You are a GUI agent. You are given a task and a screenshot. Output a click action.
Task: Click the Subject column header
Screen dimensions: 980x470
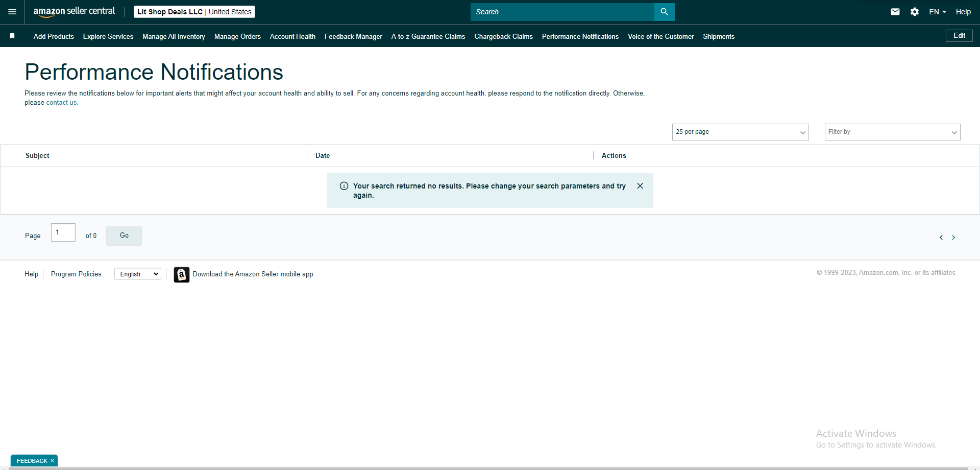coord(37,156)
